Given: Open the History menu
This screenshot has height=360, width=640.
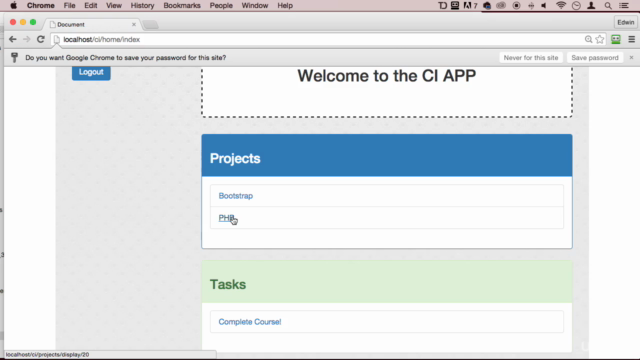Looking at the screenshot, I should coord(142,5).
